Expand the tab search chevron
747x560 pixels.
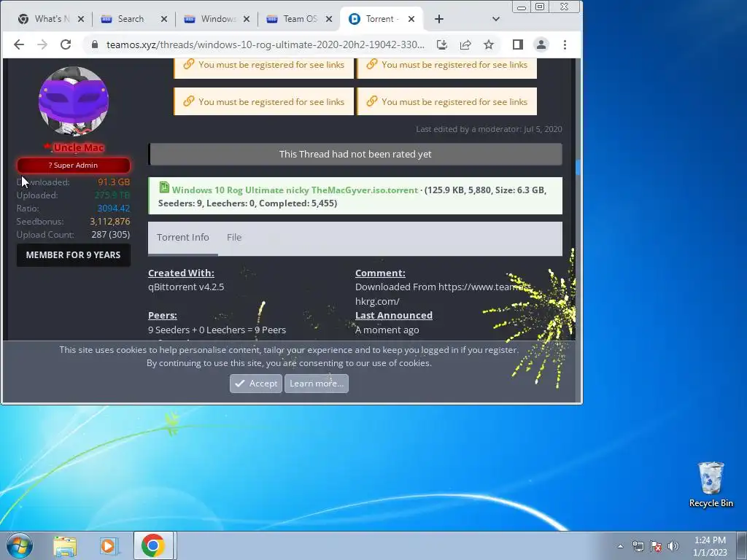(496, 19)
